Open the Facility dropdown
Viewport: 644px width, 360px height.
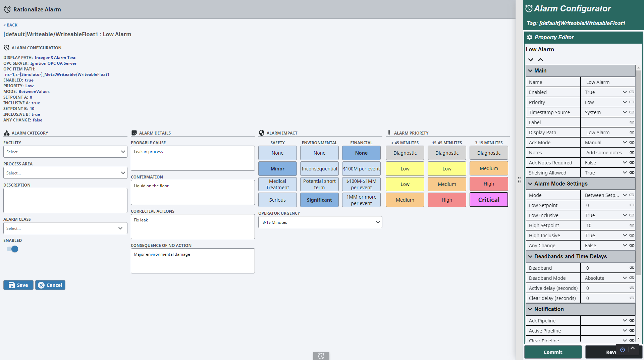coord(65,152)
